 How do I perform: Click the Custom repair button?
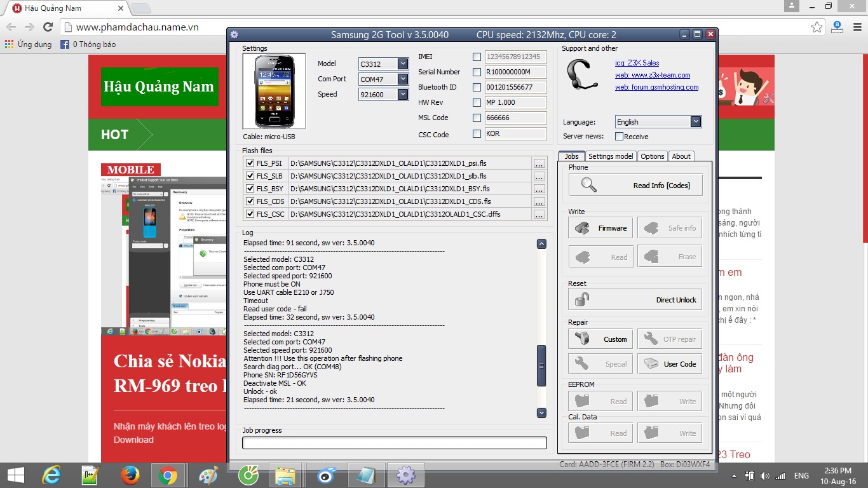click(x=600, y=339)
